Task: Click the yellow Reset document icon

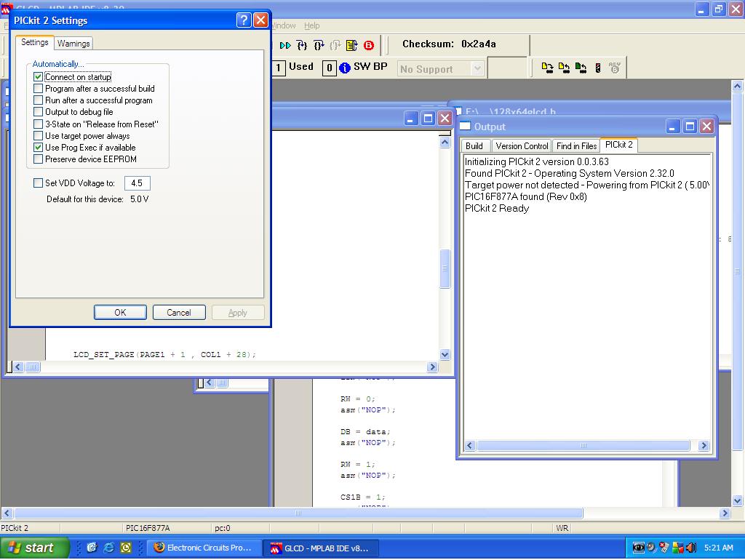Action: tap(351, 46)
